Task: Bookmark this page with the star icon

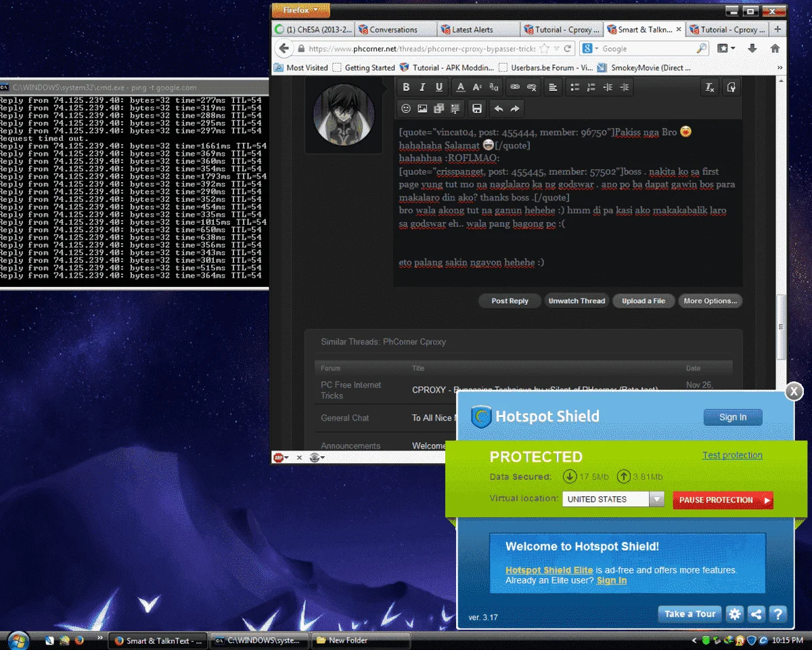Action: tap(544, 49)
